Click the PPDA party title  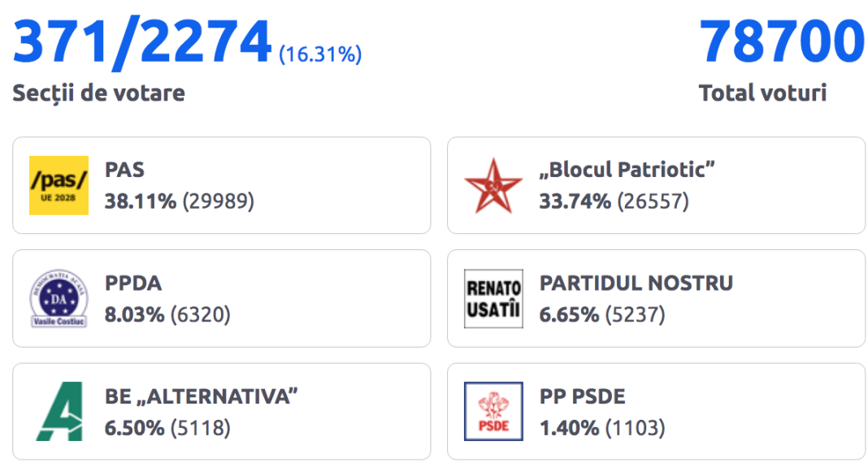click(133, 283)
